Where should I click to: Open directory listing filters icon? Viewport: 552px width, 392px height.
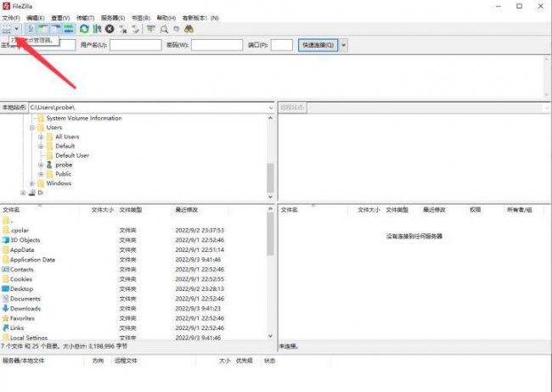(150, 29)
